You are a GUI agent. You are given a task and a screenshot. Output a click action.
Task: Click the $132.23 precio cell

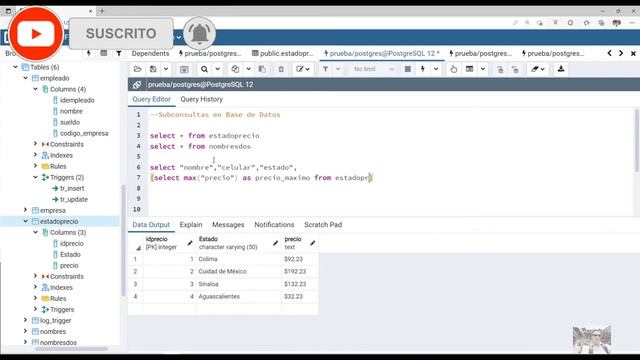point(300,284)
